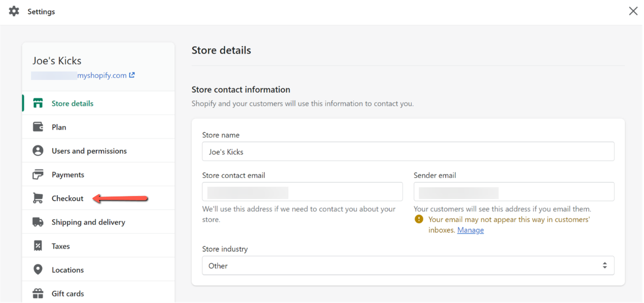
Task: Go to Users and permissions settings
Action: (98, 151)
